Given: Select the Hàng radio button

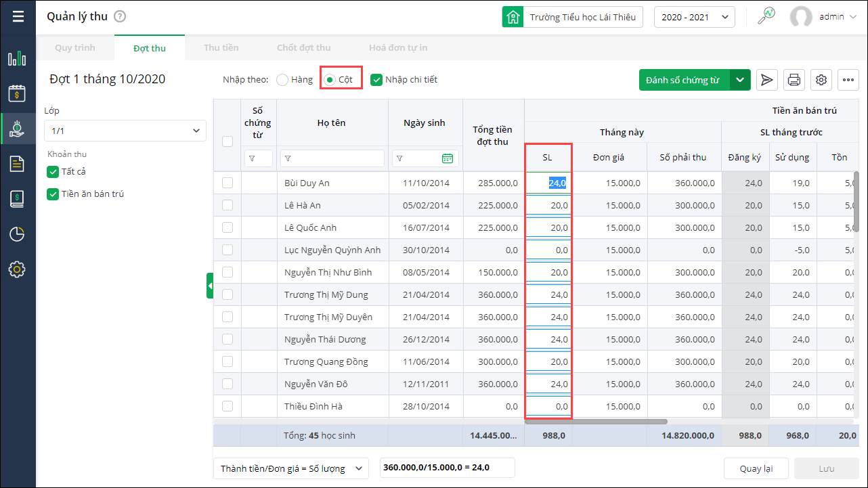Looking at the screenshot, I should [x=282, y=80].
